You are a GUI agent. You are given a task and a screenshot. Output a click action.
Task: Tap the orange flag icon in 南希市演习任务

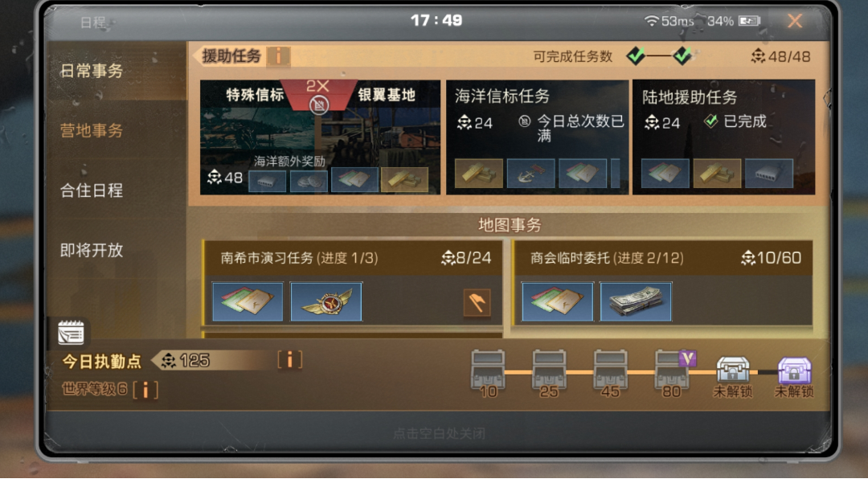pos(477,303)
